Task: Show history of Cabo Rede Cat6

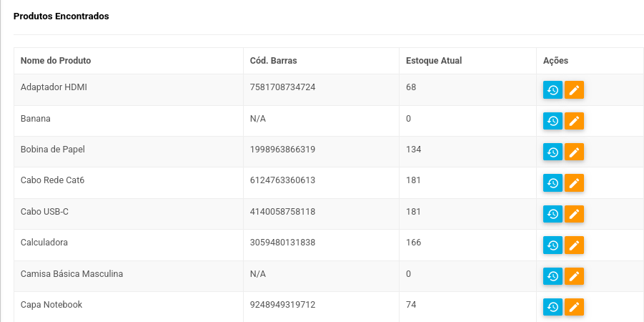Action: (553, 183)
